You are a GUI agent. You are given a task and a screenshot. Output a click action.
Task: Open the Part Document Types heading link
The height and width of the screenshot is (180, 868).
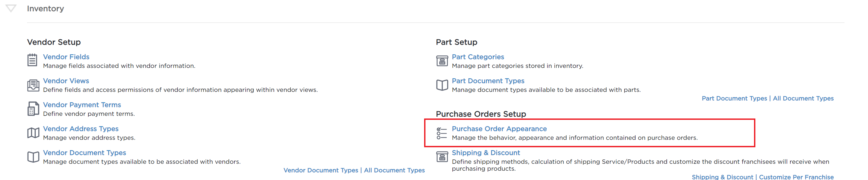488,81
